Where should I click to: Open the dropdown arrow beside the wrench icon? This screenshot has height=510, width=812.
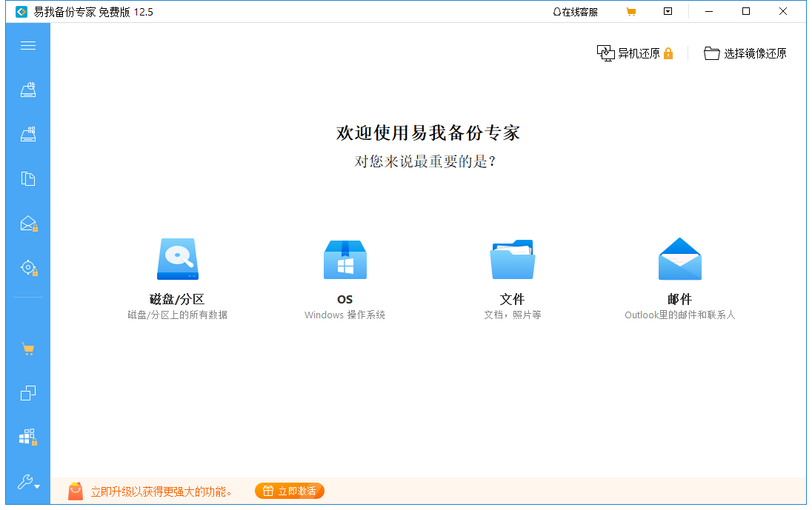point(39,486)
